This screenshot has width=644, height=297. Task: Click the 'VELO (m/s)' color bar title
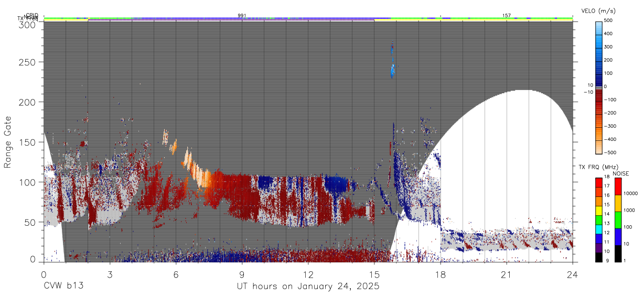coord(598,10)
